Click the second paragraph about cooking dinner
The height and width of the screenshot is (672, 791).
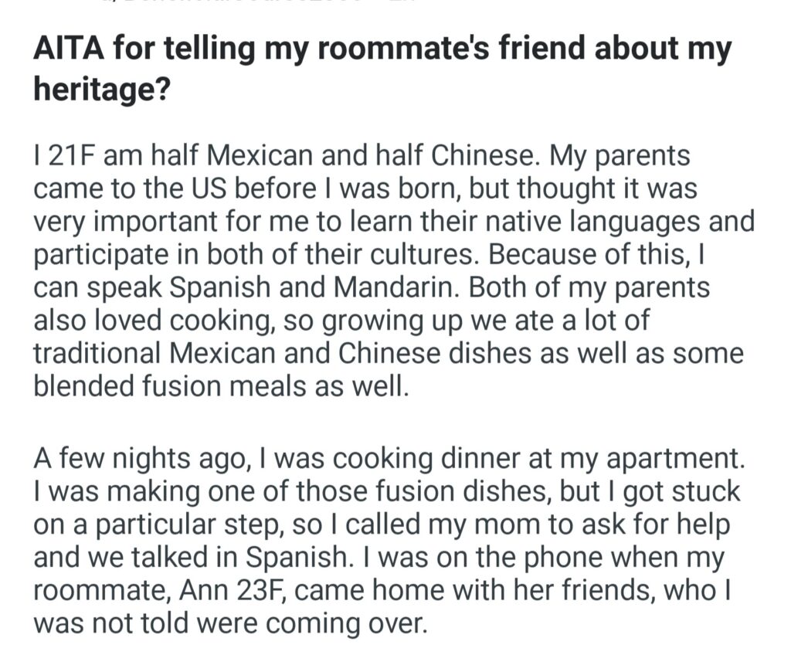386,542
